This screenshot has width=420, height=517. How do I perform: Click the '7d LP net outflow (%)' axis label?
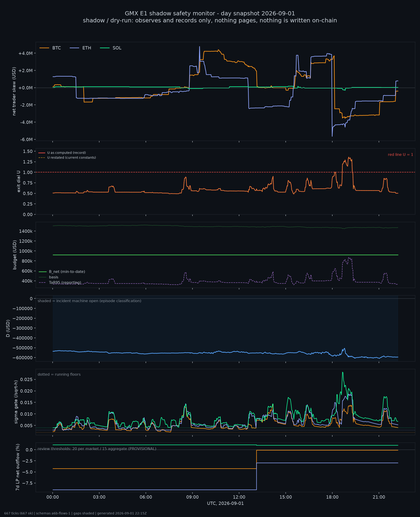[x=17, y=467]
